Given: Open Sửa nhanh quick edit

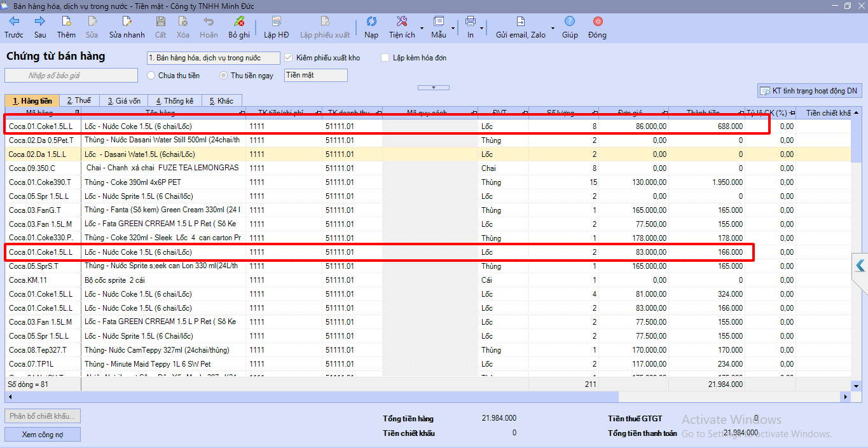Looking at the screenshot, I should [127, 27].
